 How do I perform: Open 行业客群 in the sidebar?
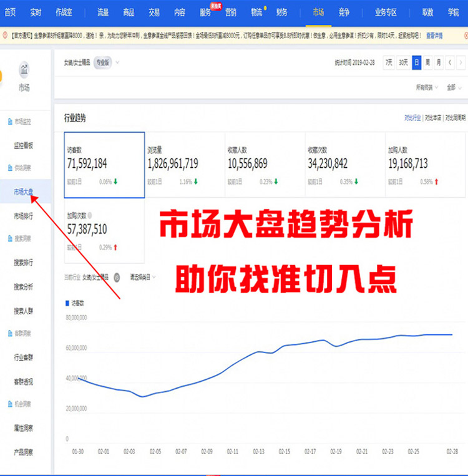[x=23, y=357]
